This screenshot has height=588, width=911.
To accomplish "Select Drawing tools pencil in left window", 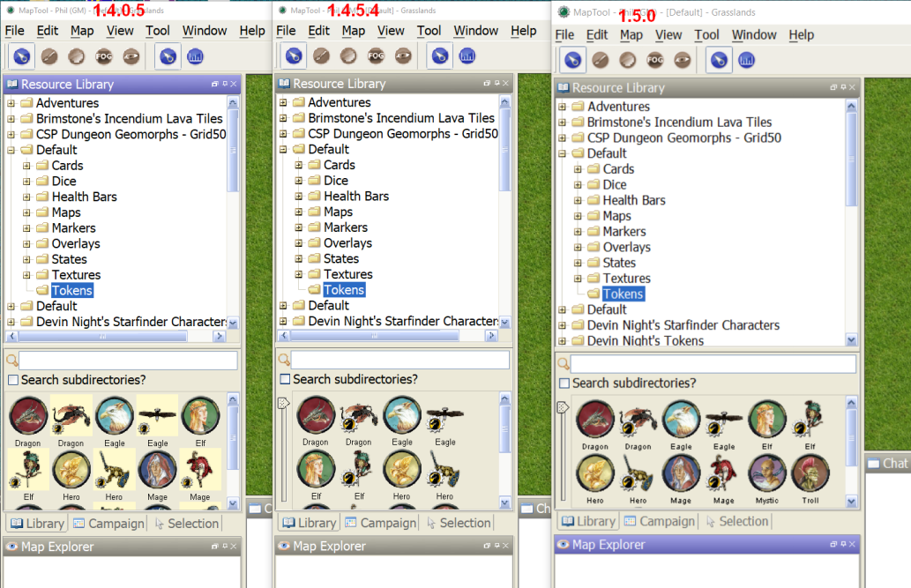I will [49, 57].
